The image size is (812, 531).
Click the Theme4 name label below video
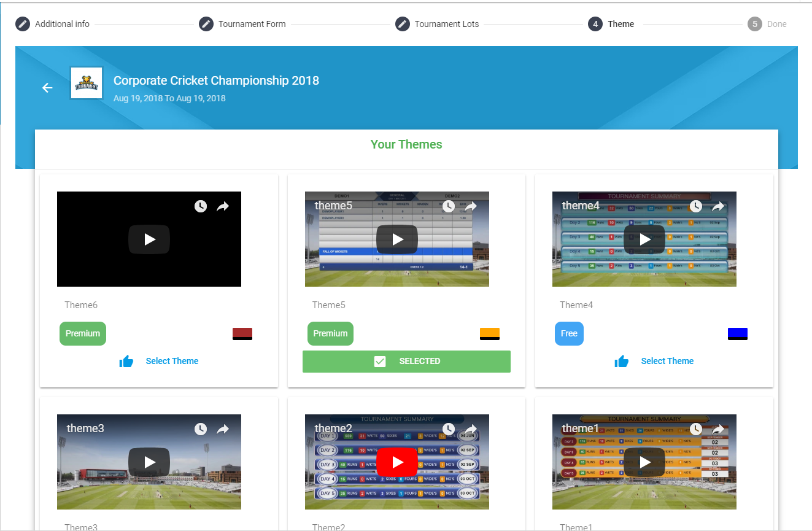pyautogui.click(x=576, y=305)
